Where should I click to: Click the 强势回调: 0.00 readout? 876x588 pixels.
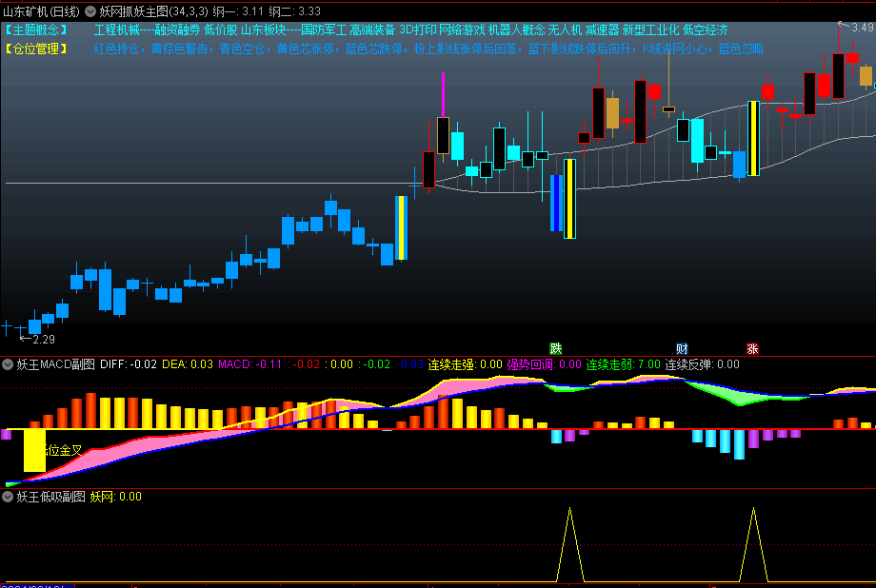click(544, 365)
